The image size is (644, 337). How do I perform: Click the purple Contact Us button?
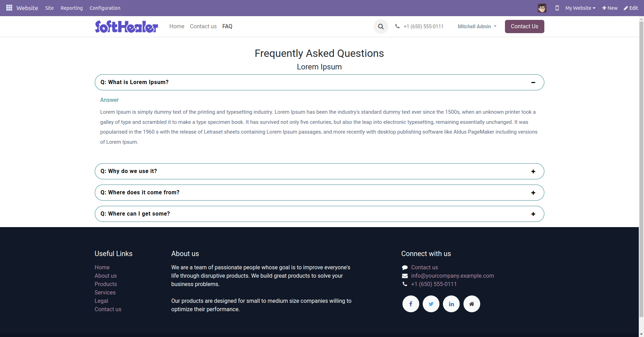pos(524,27)
